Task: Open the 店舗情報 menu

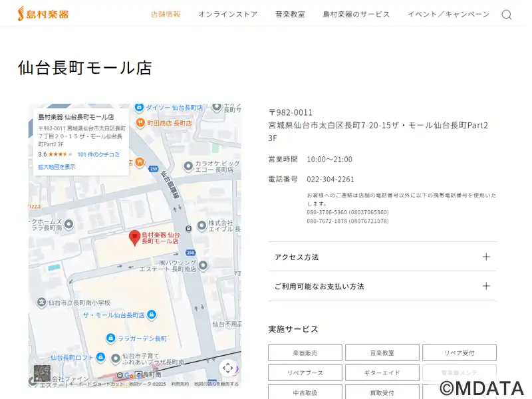Action: 166,14
